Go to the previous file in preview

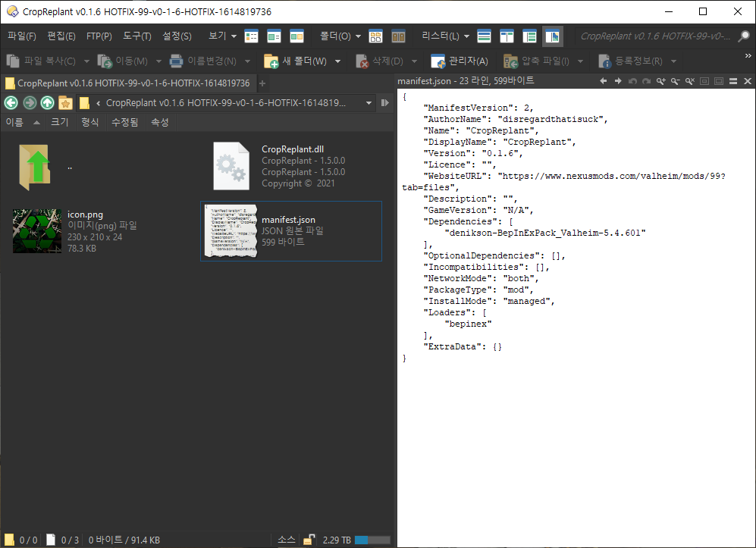pos(604,81)
